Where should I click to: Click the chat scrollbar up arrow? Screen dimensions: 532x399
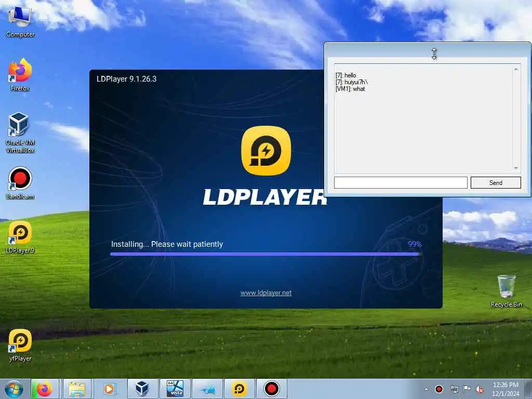(x=516, y=69)
